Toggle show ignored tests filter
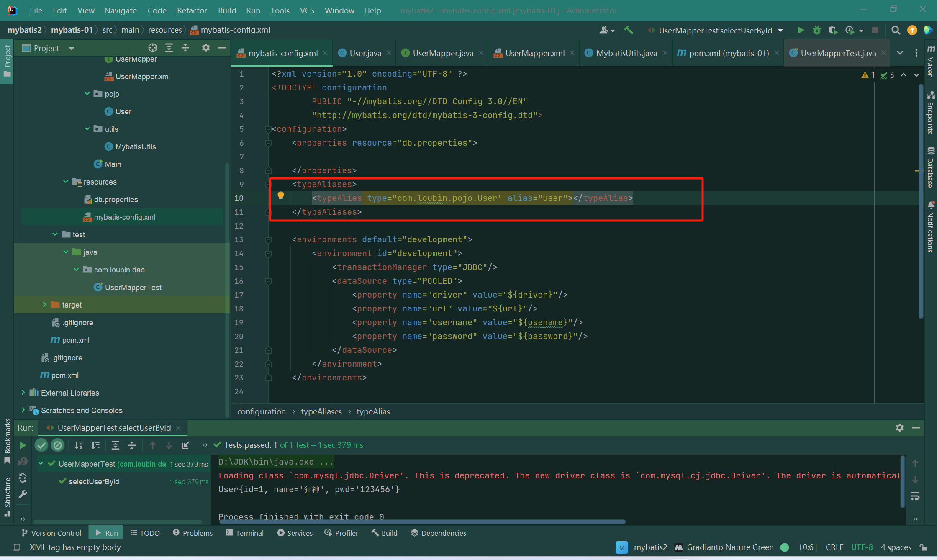Screen dimensions: 937x560 click(58, 445)
